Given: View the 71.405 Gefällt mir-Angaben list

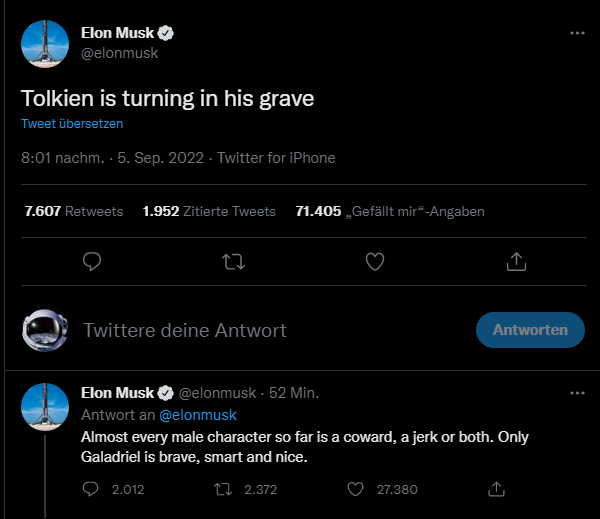Looking at the screenshot, I should point(390,211).
